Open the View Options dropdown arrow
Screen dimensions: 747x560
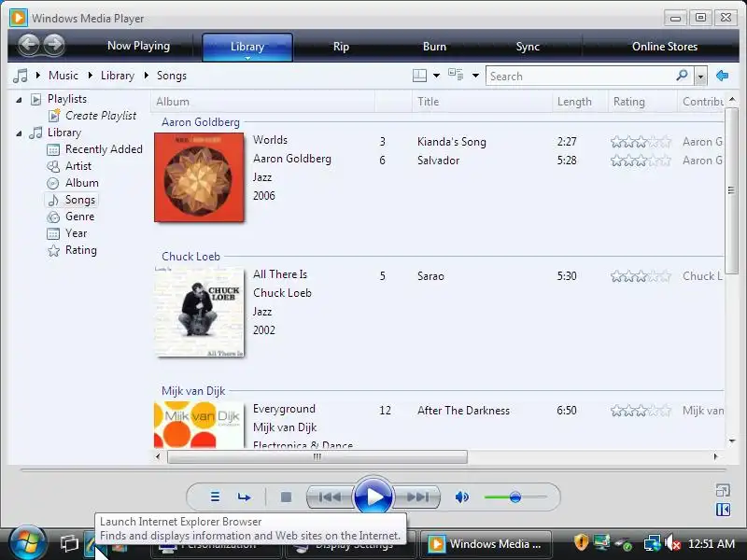475,76
